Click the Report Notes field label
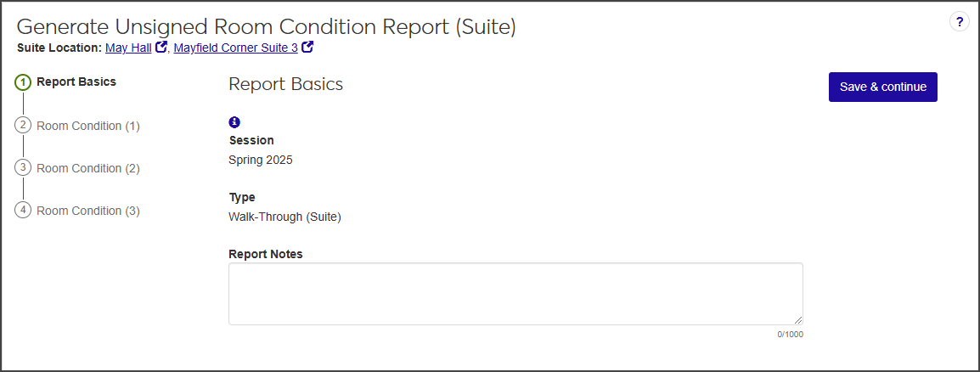 266,254
